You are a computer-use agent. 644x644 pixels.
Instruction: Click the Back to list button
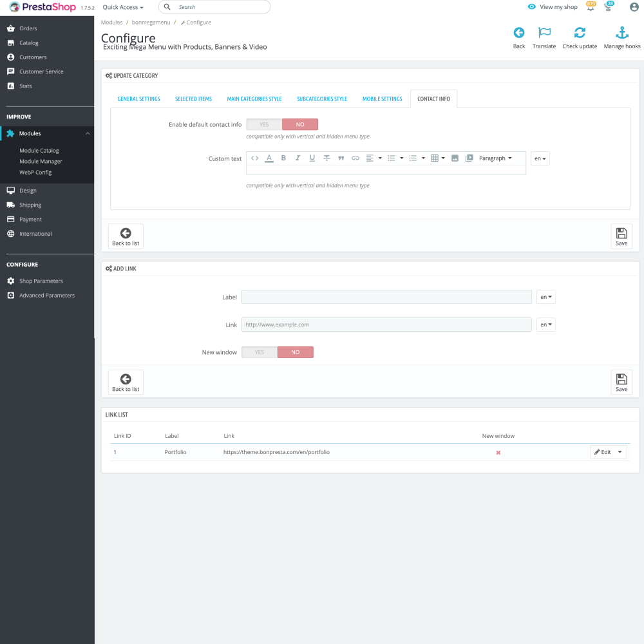(x=125, y=236)
